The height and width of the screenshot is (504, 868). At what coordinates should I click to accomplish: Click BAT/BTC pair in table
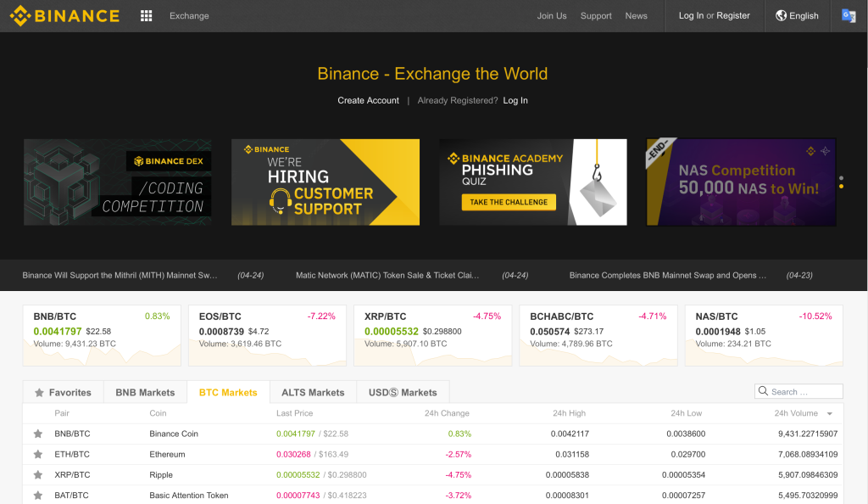(71, 496)
